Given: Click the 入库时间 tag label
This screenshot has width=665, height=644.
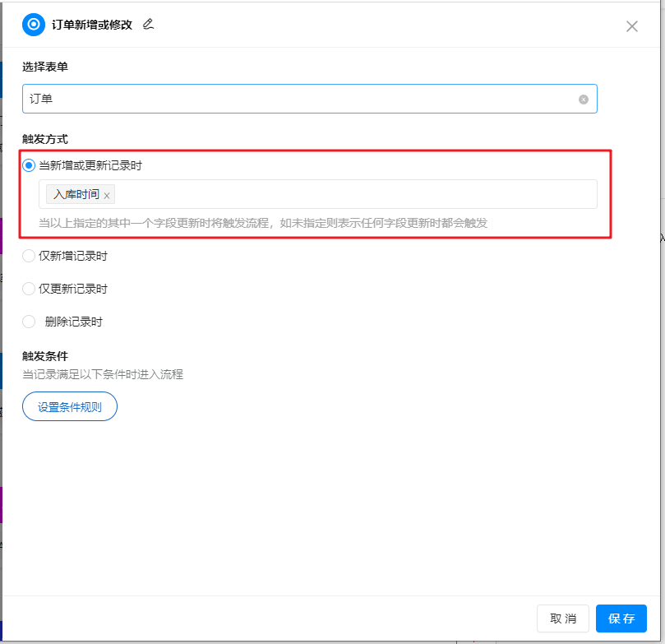Looking at the screenshot, I should (x=76, y=195).
